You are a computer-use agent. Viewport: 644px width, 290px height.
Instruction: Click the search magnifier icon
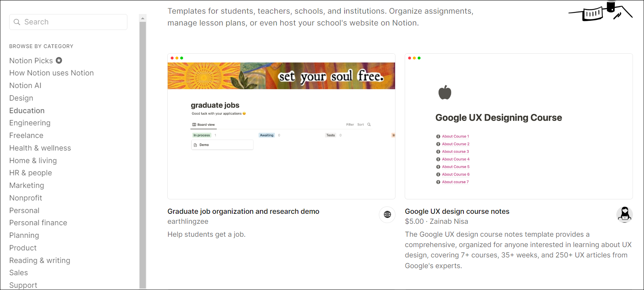(17, 22)
